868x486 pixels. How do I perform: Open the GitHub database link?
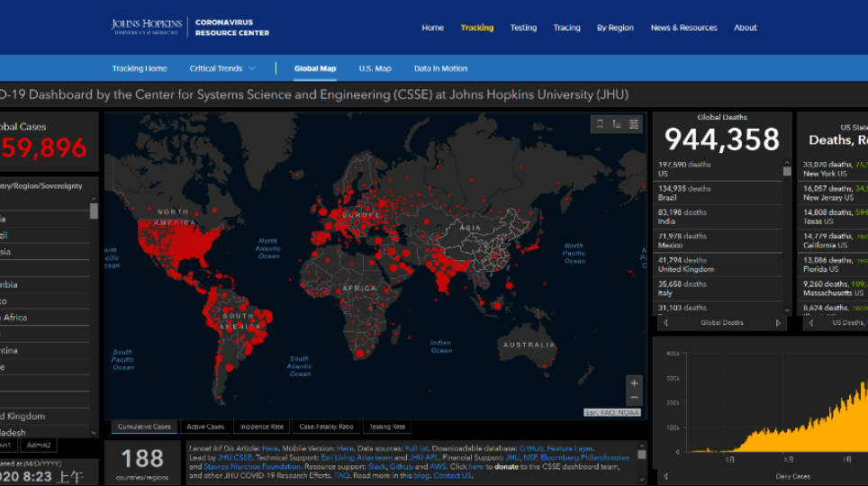pos(529,447)
